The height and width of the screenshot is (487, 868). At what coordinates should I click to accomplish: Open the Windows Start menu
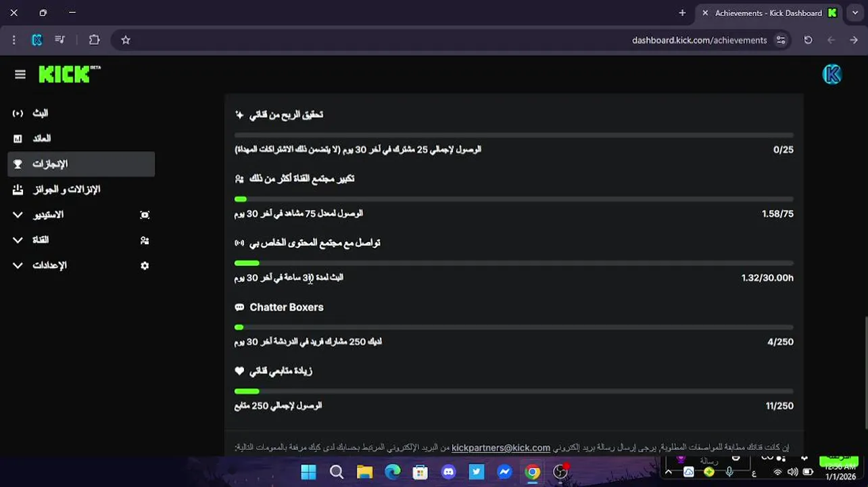coord(308,472)
